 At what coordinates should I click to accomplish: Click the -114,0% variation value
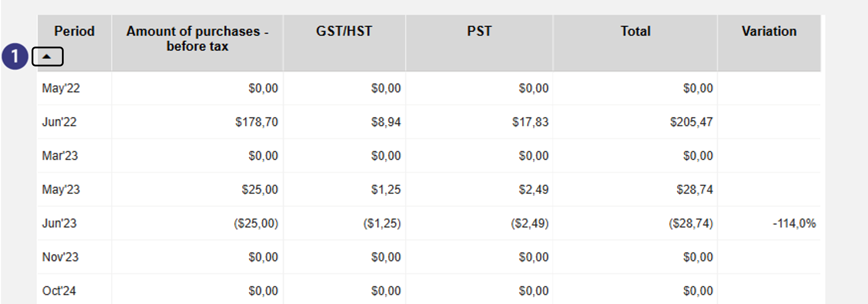point(794,223)
